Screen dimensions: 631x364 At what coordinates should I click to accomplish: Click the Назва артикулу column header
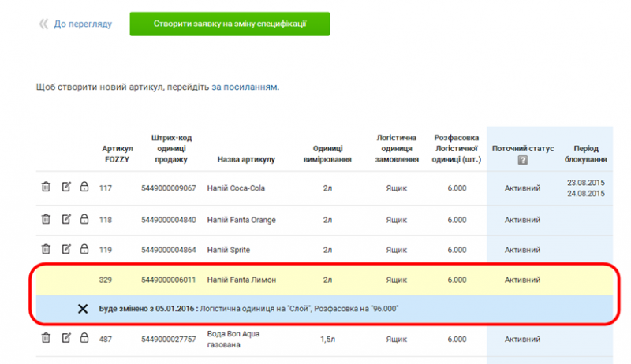(x=245, y=160)
